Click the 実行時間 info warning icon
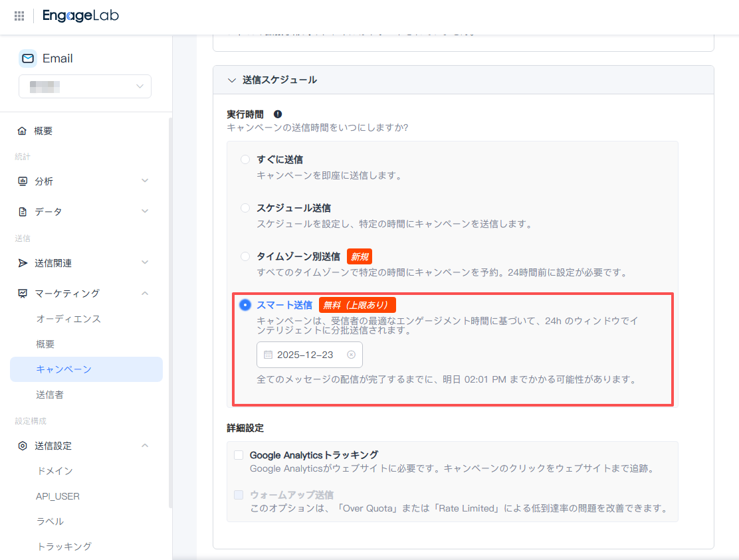Screen dimensions: 739x560 tap(278, 114)
